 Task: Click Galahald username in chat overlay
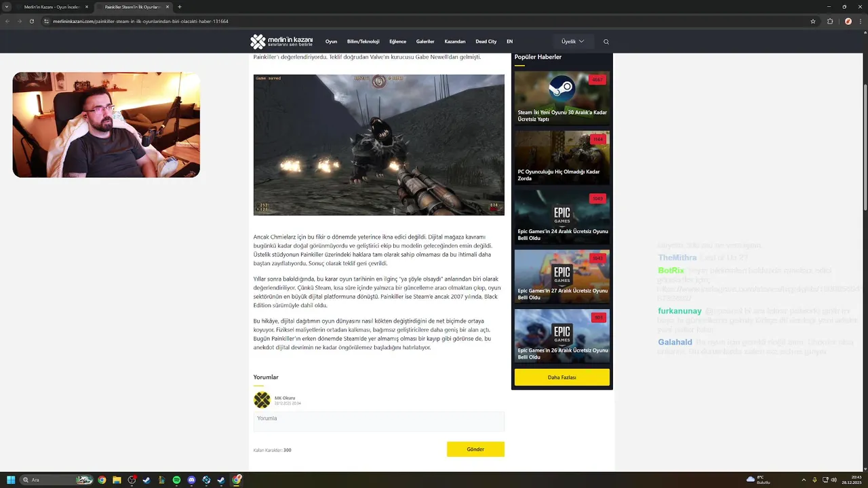[675, 342]
